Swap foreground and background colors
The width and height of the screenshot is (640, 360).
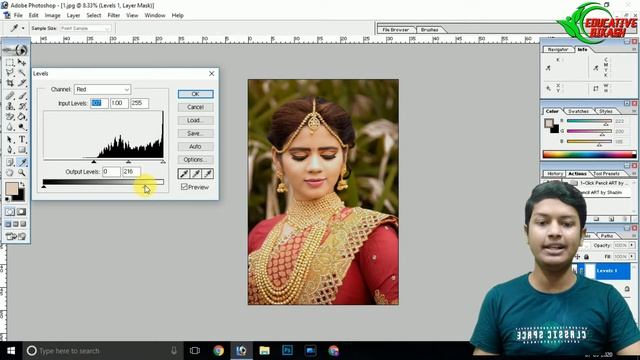[x=22, y=184]
